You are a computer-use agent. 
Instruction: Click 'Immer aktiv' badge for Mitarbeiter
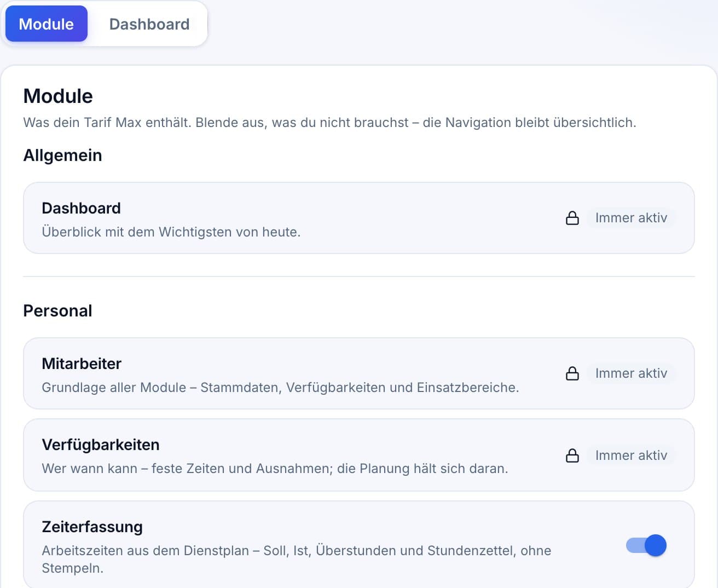(631, 373)
